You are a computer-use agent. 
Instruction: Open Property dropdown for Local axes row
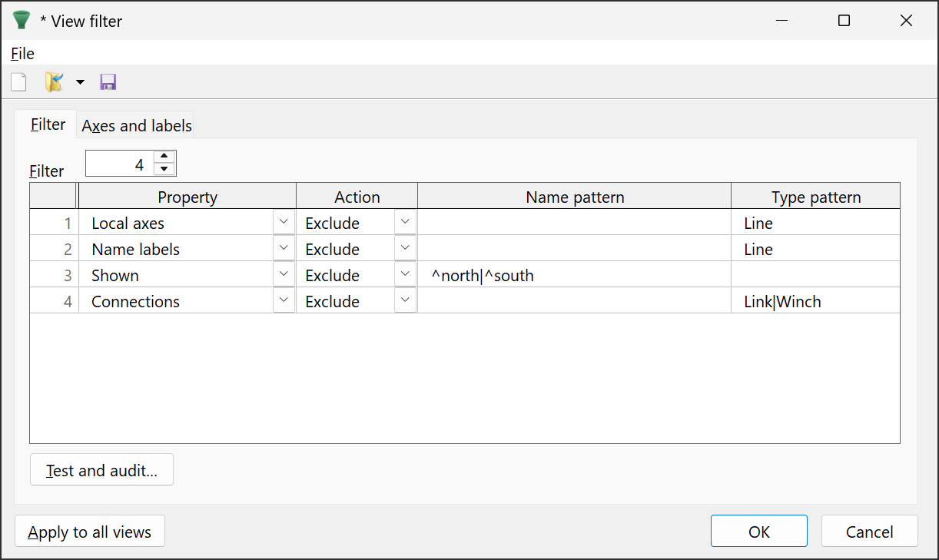coord(284,223)
